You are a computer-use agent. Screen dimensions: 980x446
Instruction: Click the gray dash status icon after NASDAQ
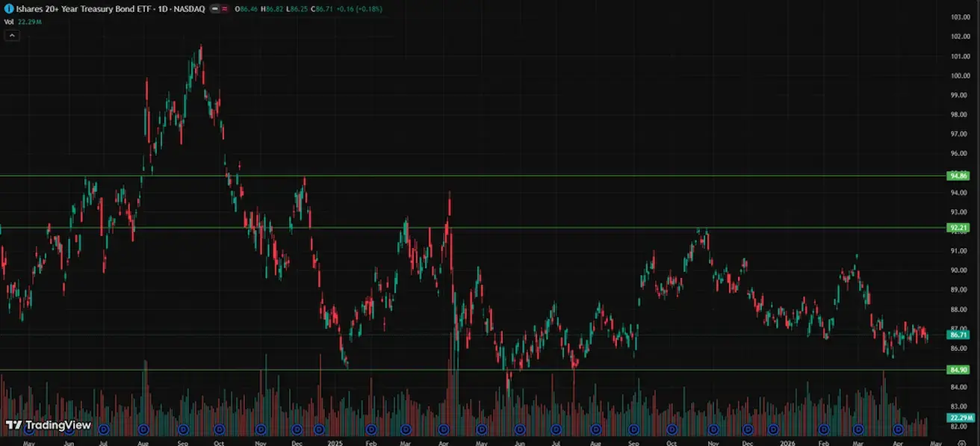click(215, 9)
